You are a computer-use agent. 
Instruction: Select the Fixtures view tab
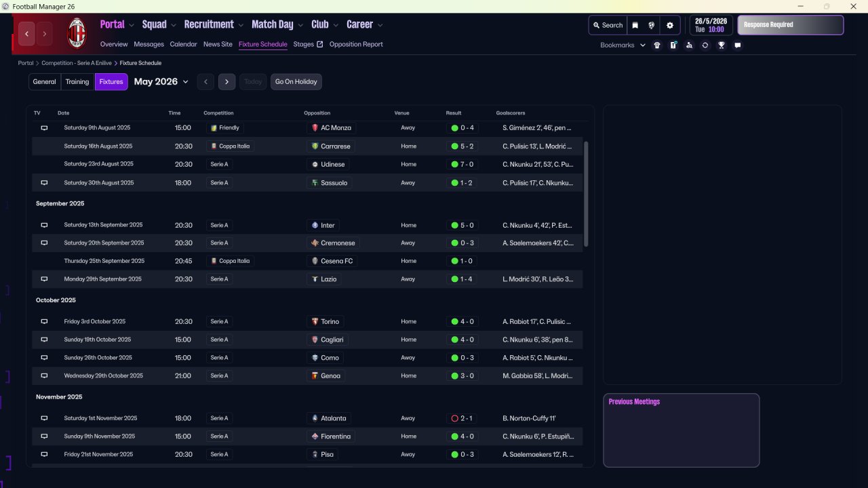[111, 82]
